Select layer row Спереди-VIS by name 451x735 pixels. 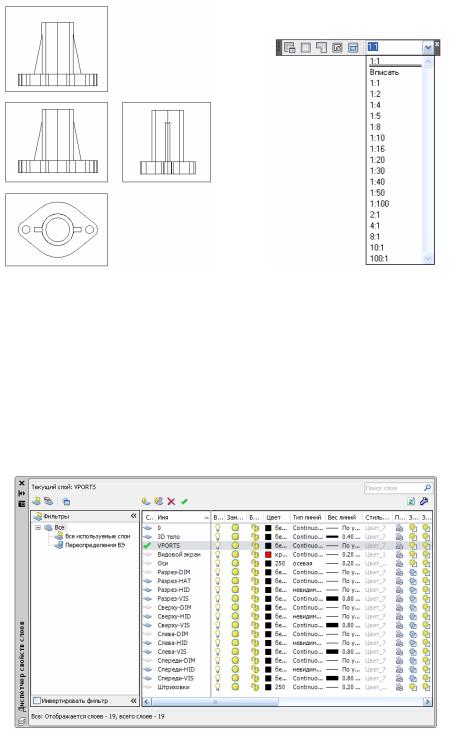click(x=175, y=678)
